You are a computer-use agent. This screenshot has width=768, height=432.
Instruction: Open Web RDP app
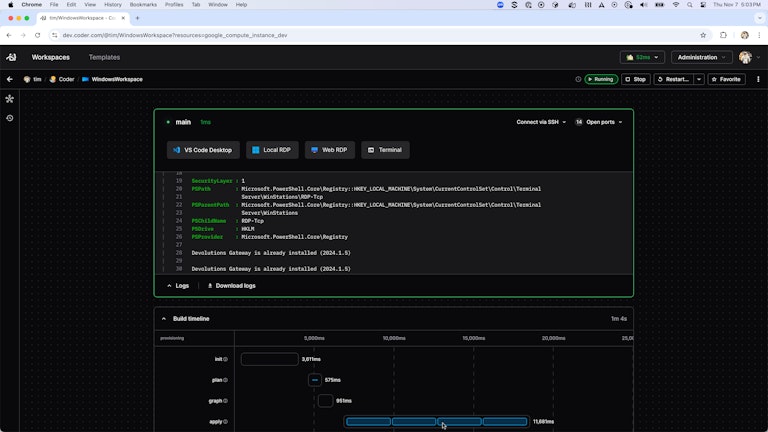329,150
